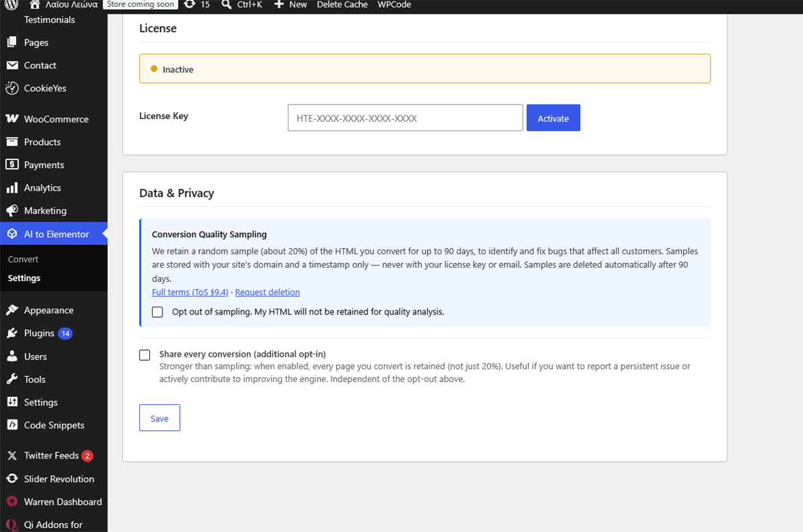Click the site name Λαΐου Λεώνα

[x=72, y=5]
